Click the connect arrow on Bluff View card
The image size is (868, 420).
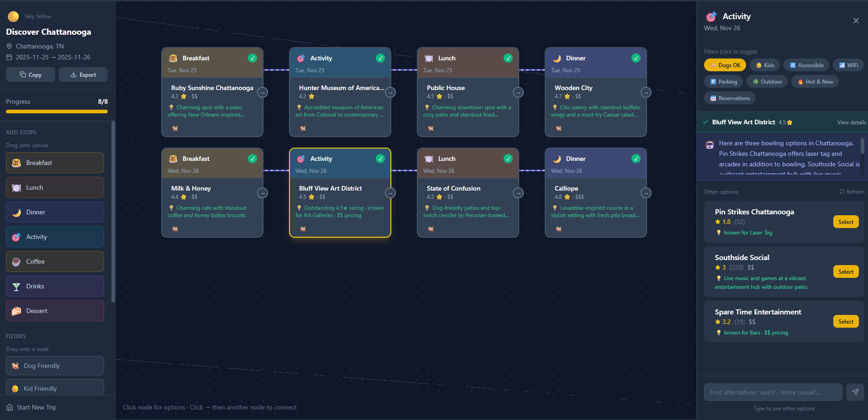coord(390,193)
